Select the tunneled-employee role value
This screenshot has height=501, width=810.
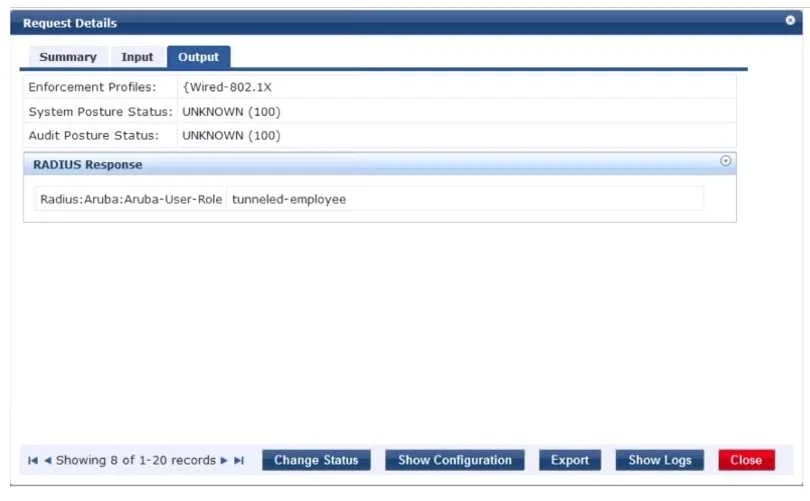[289, 199]
